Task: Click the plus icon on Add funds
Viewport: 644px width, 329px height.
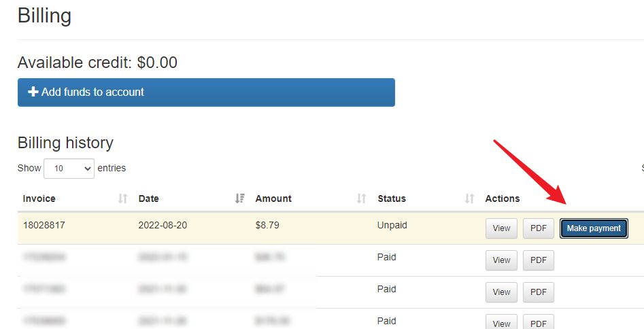Action: tap(33, 92)
